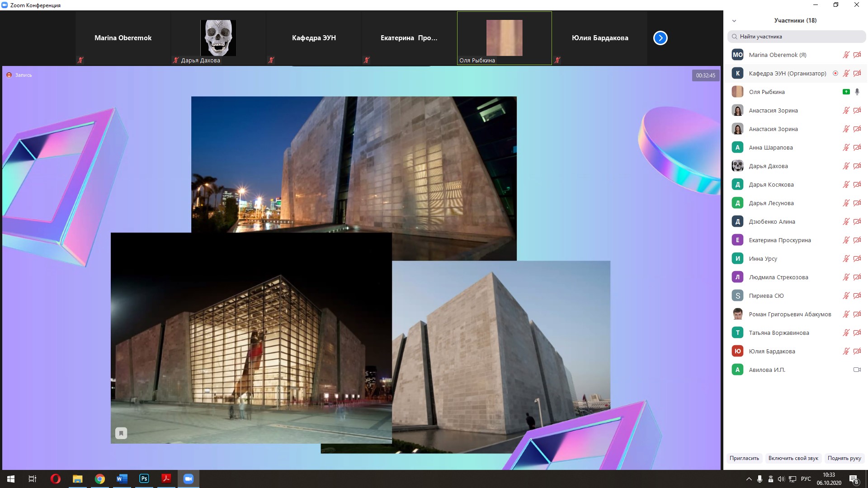Show hidden tray icons arrow

coord(749,479)
